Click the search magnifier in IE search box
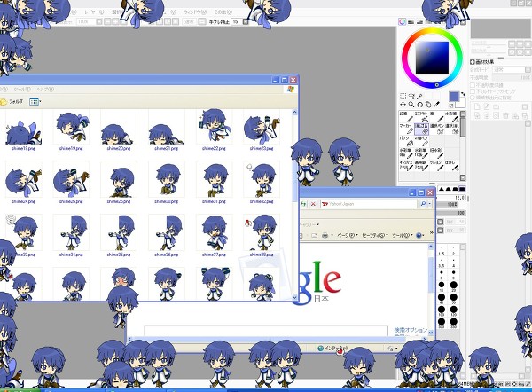The width and height of the screenshot is (532, 392). tap(423, 204)
